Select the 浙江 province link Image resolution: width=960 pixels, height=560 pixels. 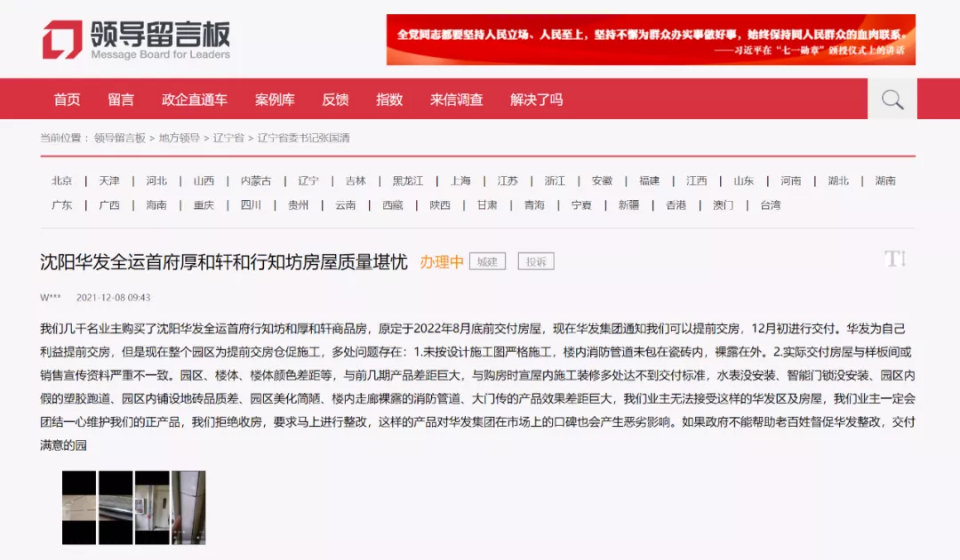[x=555, y=180]
